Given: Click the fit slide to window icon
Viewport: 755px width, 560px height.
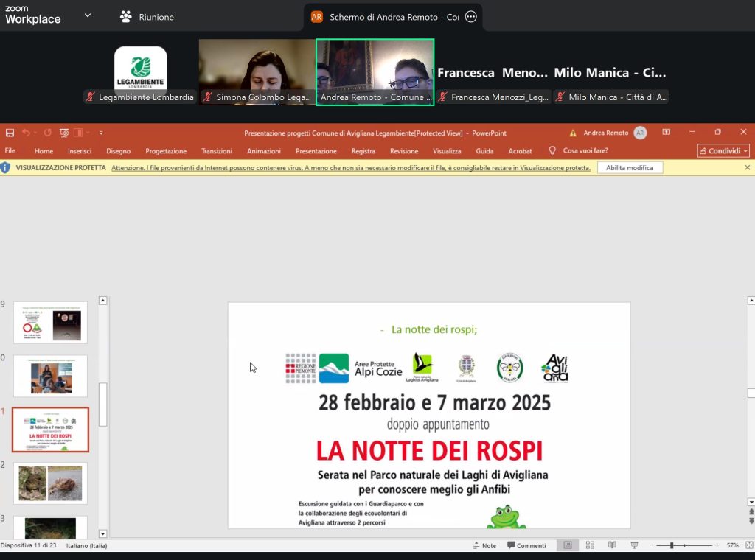Looking at the screenshot, I should point(748,545).
